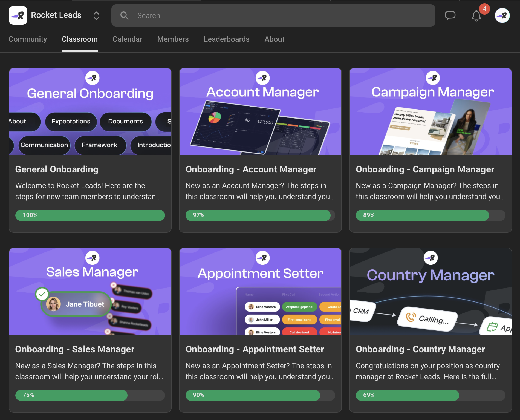Click the 89% Campaign Manager progress bar

tap(431, 215)
